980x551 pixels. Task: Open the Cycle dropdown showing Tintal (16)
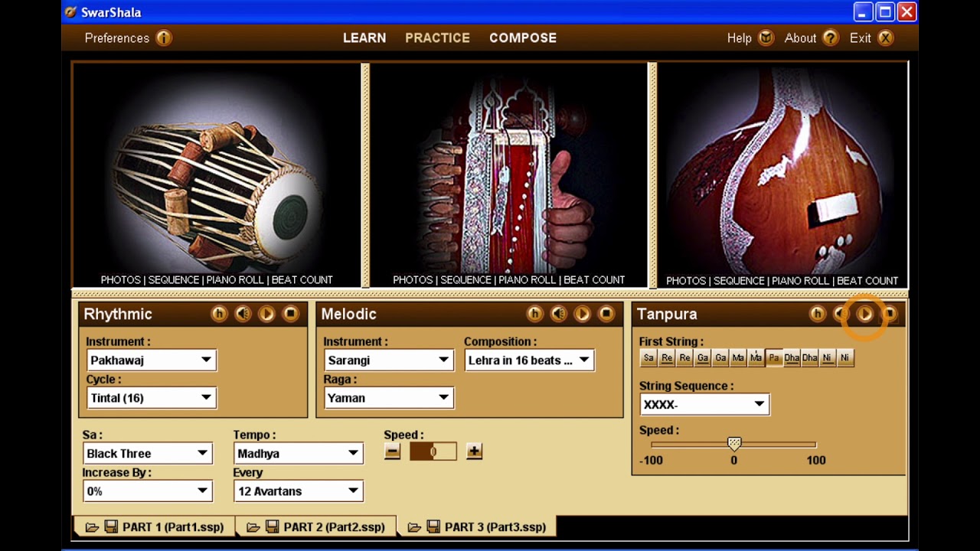[x=151, y=398]
